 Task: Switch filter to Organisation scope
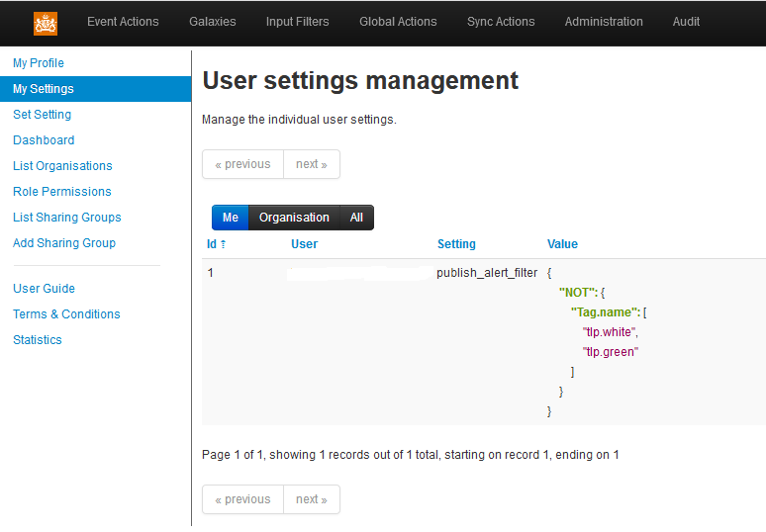(x=294, y=218)
